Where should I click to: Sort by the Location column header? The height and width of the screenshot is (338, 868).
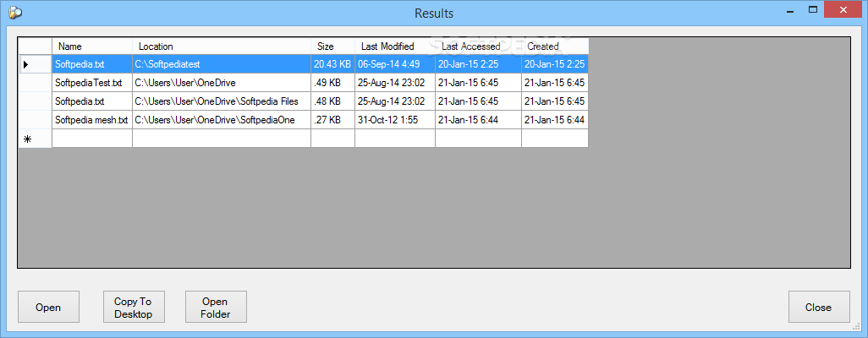click(222, 46)
